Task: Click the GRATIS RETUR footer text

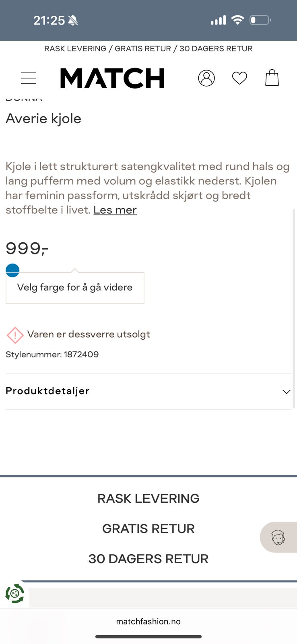Action: pyautogui.click(x=148, y=528)
